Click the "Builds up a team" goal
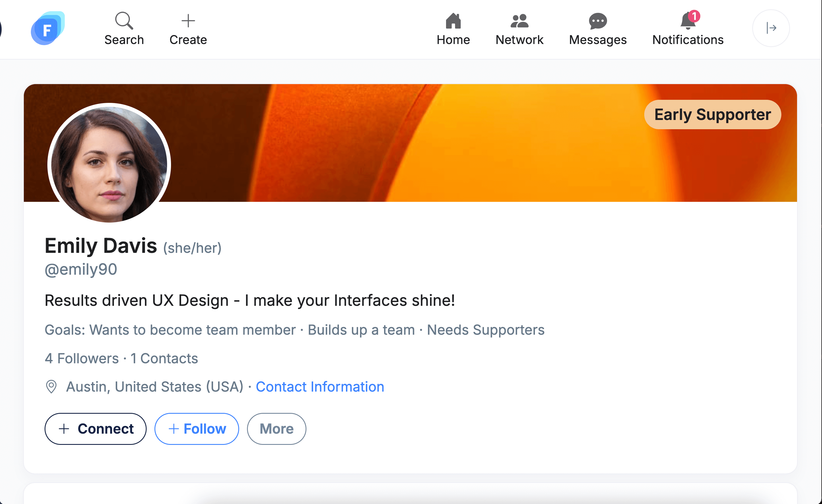822x504 pixels. pos(361,330)
